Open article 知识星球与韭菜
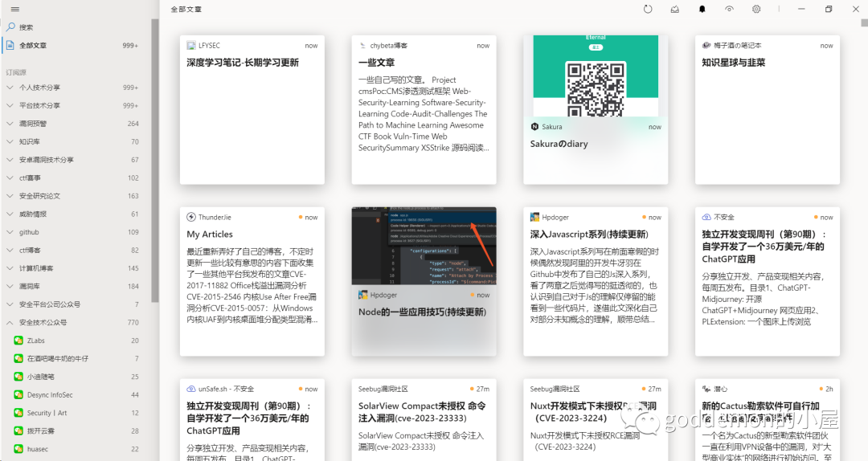The image size is (868, 461). (768, 110)
